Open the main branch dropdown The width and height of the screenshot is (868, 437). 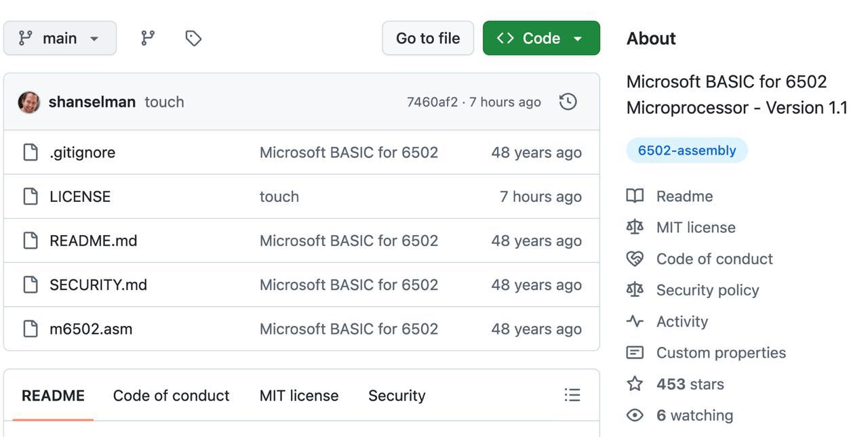coord(60,38)
